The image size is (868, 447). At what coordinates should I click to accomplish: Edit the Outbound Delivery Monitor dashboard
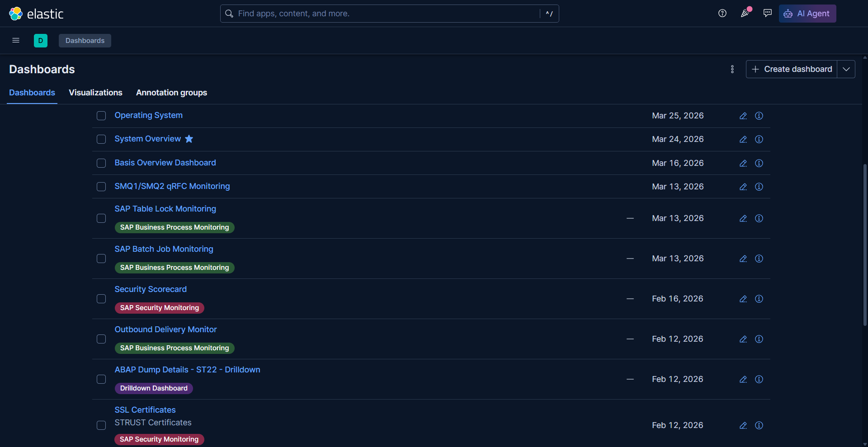coord(743,339)
